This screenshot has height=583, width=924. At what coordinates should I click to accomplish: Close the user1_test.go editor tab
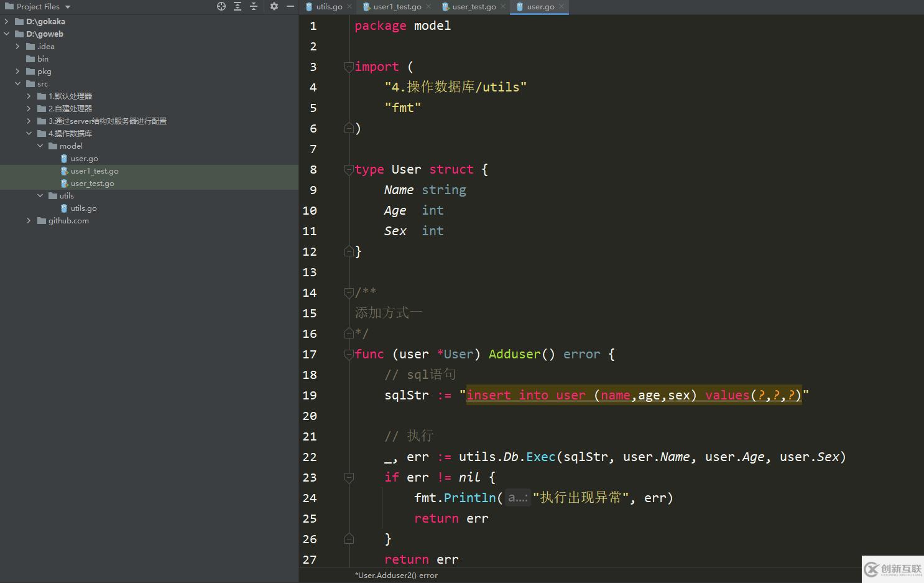point(428,6)
